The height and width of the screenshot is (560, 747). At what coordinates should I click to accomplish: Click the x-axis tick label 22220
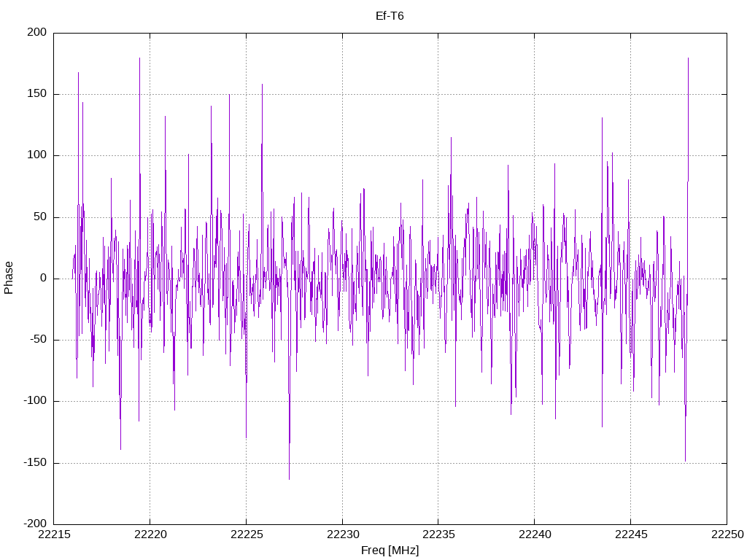(x=150, y=534)
